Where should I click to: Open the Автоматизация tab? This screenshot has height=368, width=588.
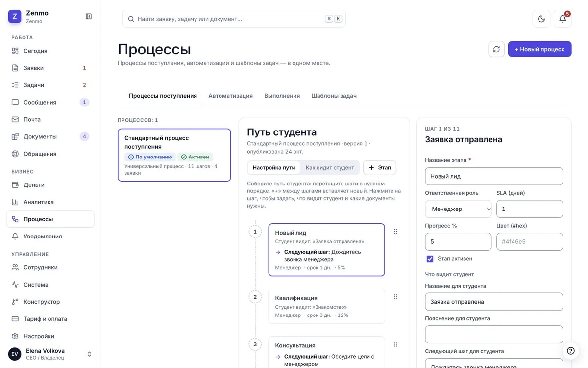[x=230, y=96]
